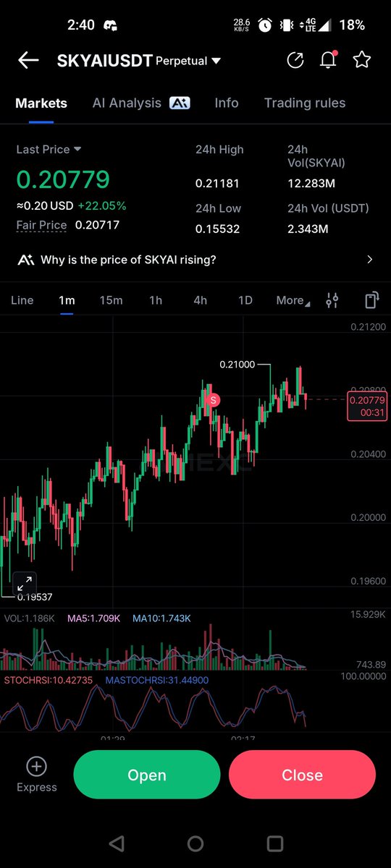Tap the chart layout icon beside indicators
This screenshot has height=868, width=391.
[371, 300]
